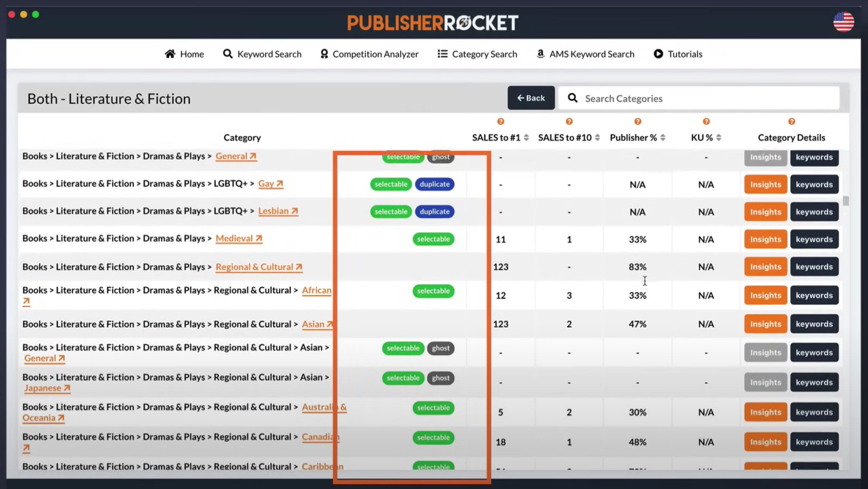
Task: Open the Japanese category link
Action: point(47,388)
